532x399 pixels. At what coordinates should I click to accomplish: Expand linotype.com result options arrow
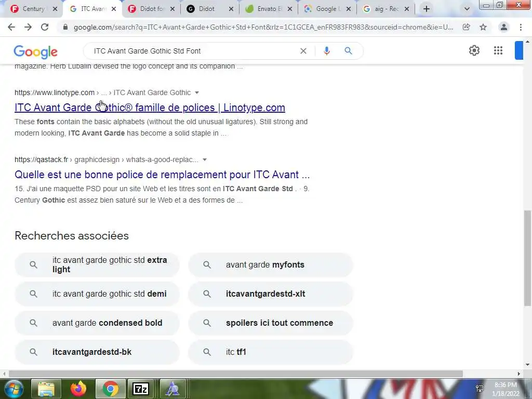(197, 92)
